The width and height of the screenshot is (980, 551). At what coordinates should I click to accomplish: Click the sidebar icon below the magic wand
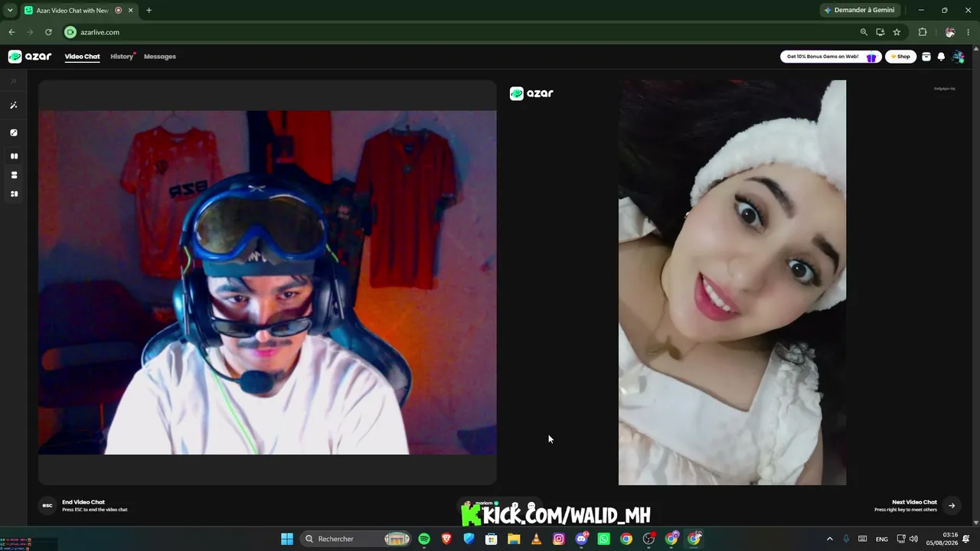14,132
